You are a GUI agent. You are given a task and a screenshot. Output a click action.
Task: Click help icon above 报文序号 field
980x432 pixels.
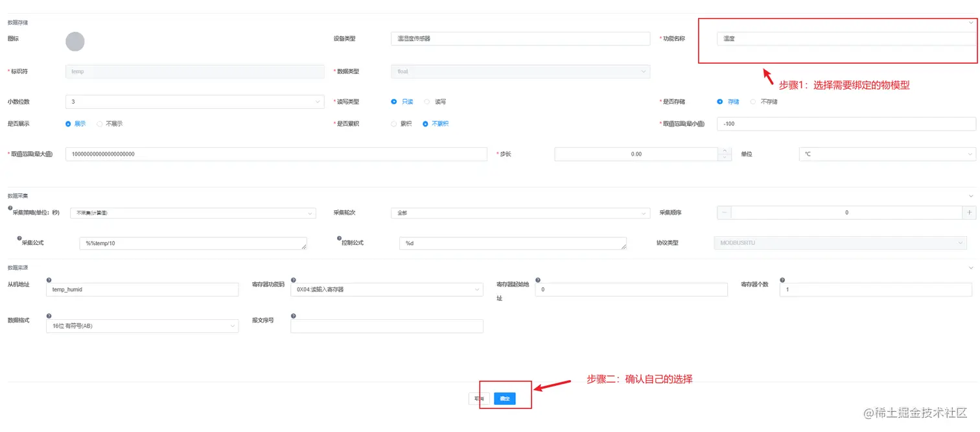(x=294, y=316)
